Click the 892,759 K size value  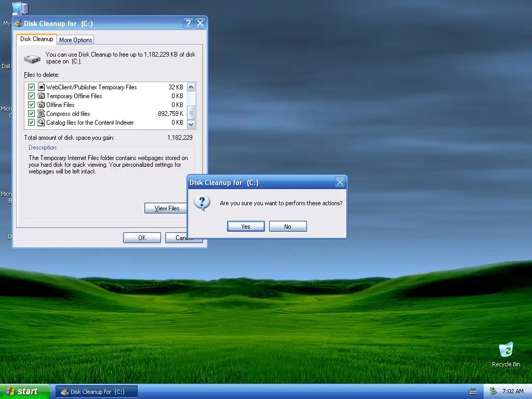(170, 114)
